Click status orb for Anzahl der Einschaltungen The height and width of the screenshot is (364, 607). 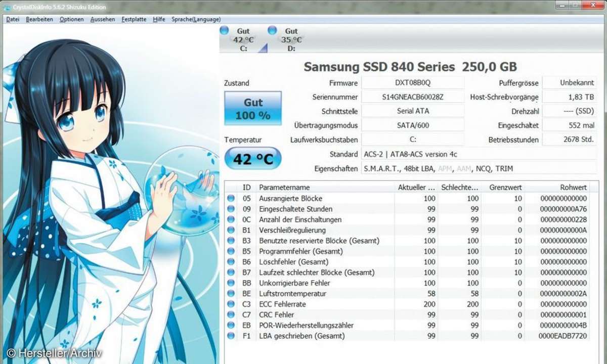pos(231,219)
